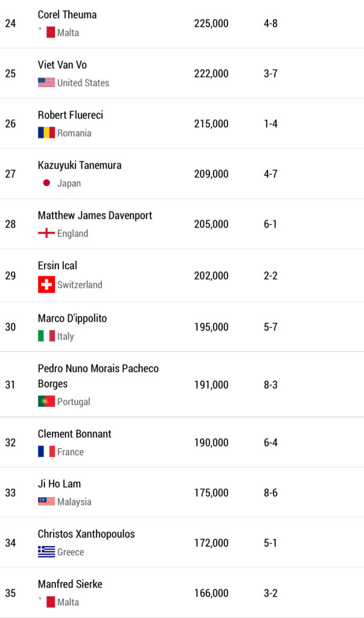Click the 8-6 table-seat value
This screenshot has height=618, width=364.
point(270,493)
